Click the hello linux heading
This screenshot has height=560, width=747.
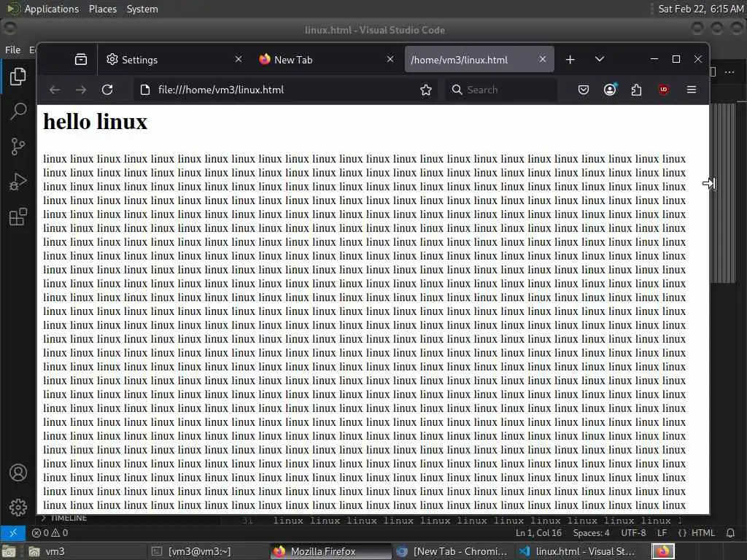(x=96, y=122)
